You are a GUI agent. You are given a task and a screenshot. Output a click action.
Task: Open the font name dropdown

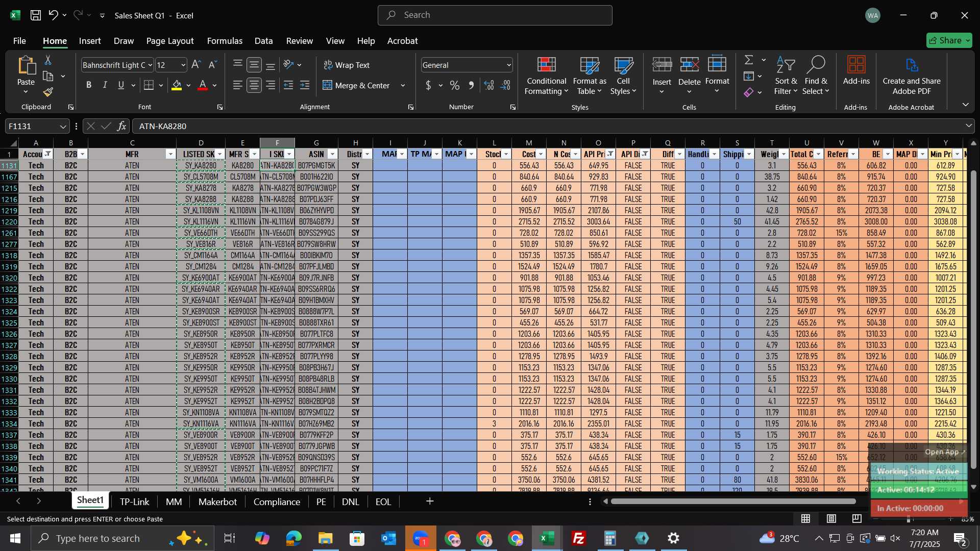[150, 65]
